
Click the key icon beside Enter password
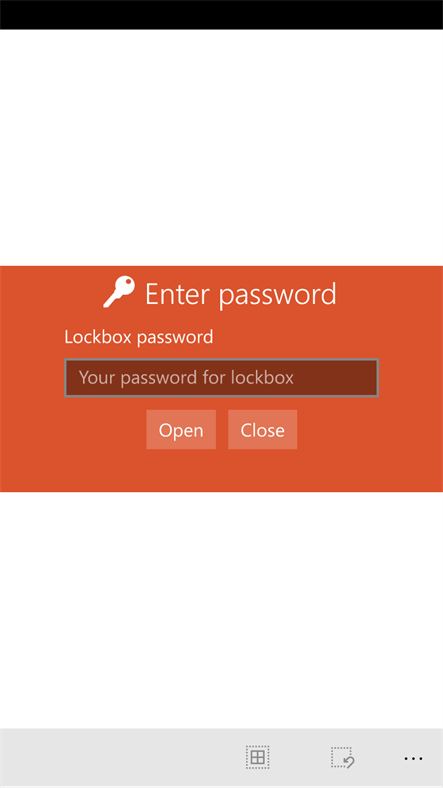click(119, 292)
